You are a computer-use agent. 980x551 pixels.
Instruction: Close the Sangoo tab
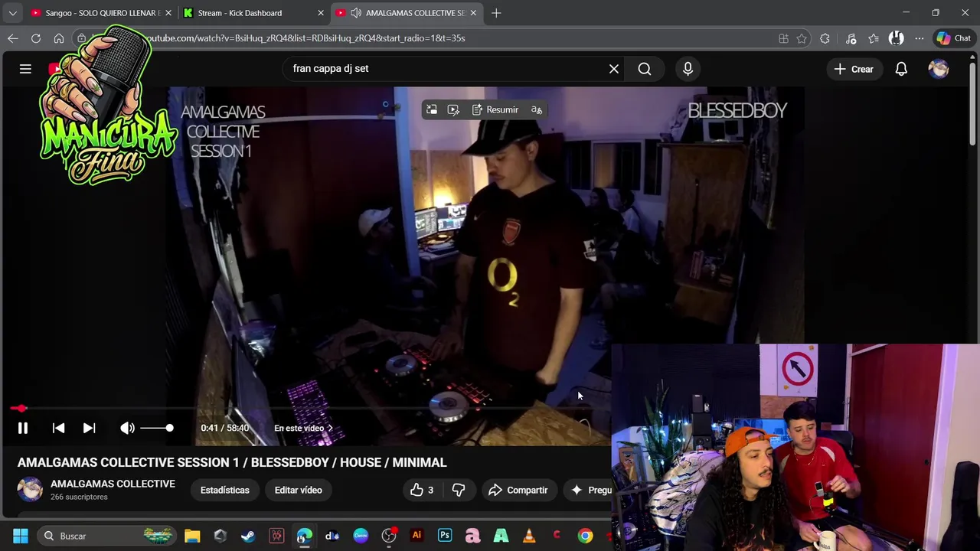click(168, 13)
